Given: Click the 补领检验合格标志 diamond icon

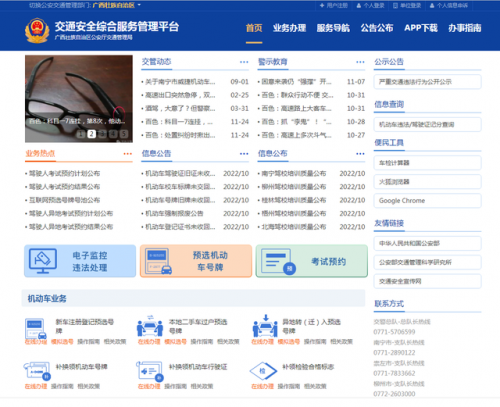Looking at the screenshot, I should (263, 371).
